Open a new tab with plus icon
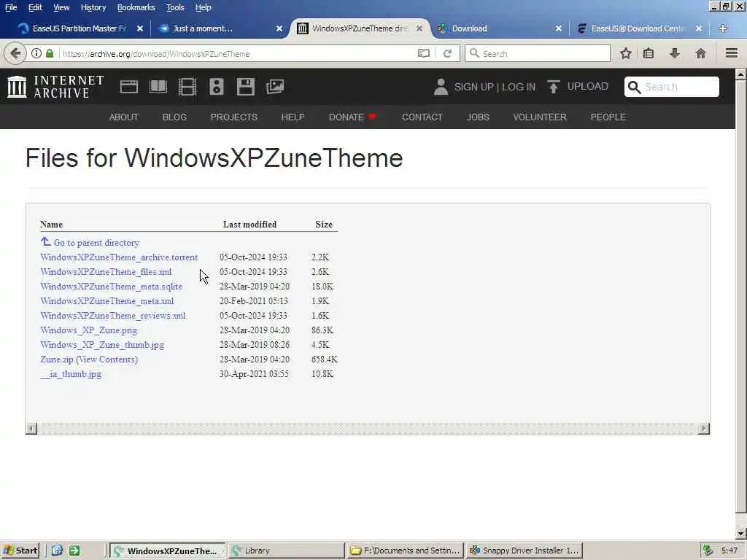Viewport: 747px width, 560px height. tap(723, 28)
